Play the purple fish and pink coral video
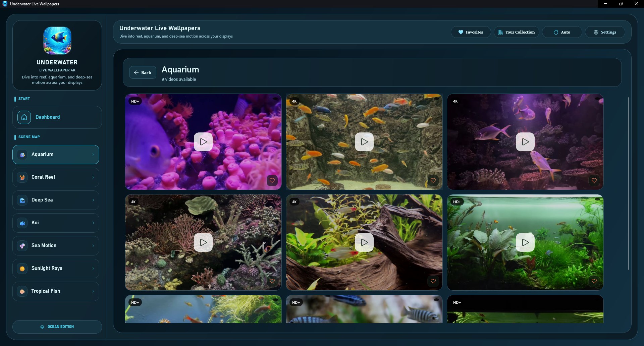 203,142
